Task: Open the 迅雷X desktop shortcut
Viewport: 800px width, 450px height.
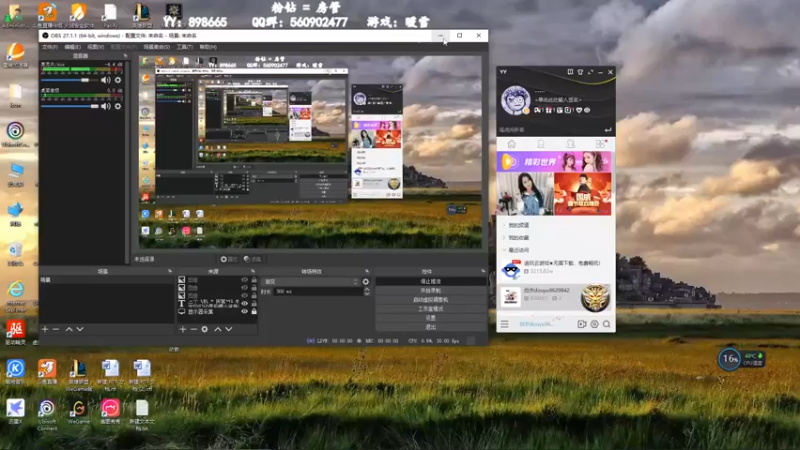Action: [x=15, y=412]
